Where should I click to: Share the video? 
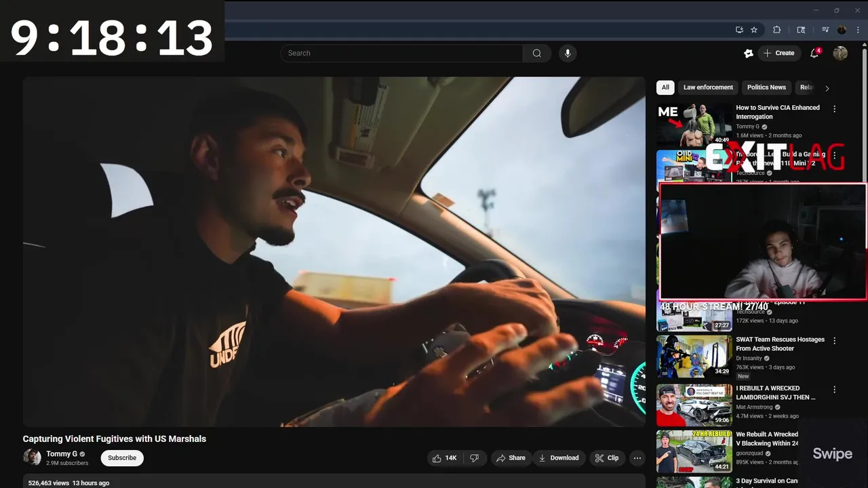511,458
